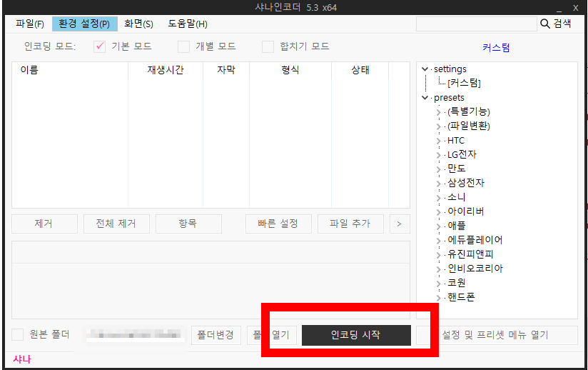The width and height of the screenshot is (588, 370).
Task: Click the 파일 추가 button
Action: coord(350,224)
